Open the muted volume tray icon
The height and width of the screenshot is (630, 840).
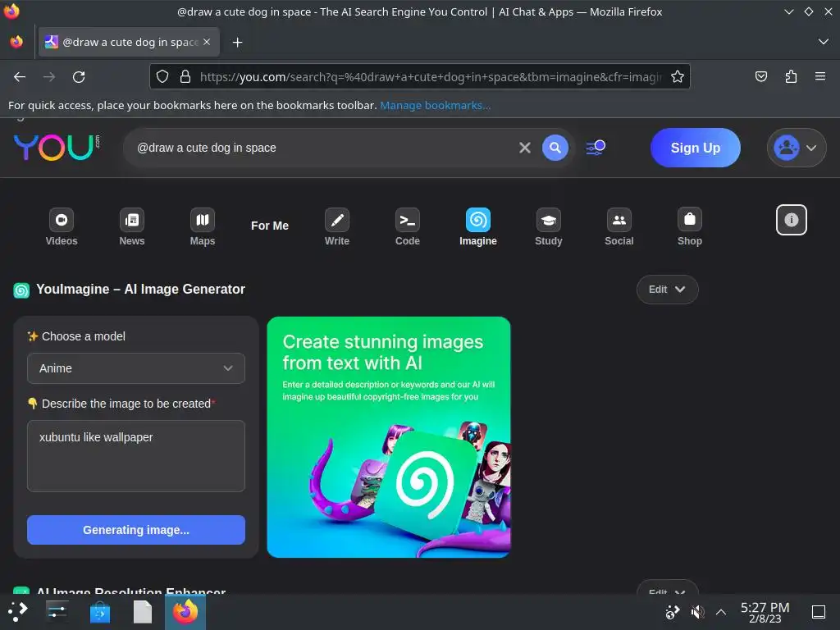point(697,612)
